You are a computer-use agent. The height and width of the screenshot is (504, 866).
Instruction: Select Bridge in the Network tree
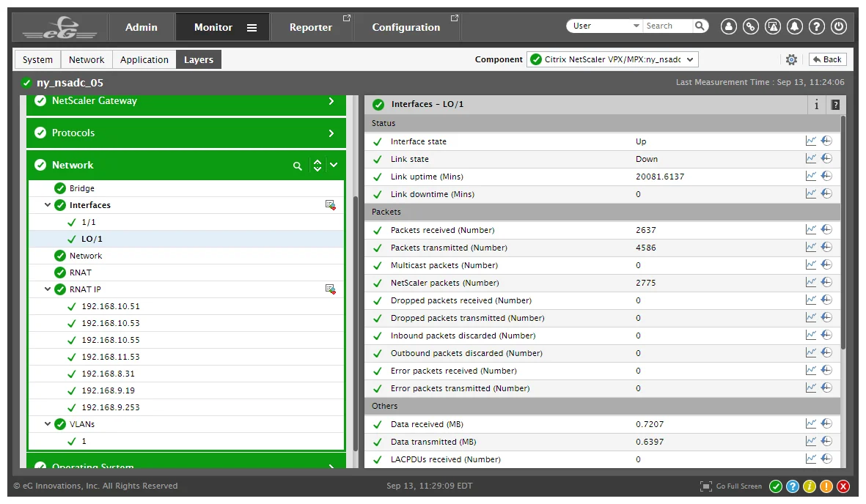[x=81, y=188]
